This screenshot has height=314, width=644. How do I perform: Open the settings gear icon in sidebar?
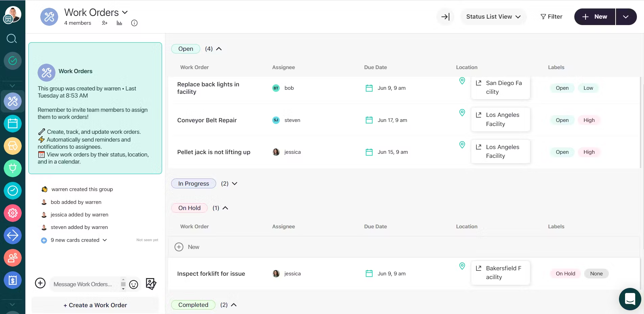pyautogui.click(x=12, y=213)
